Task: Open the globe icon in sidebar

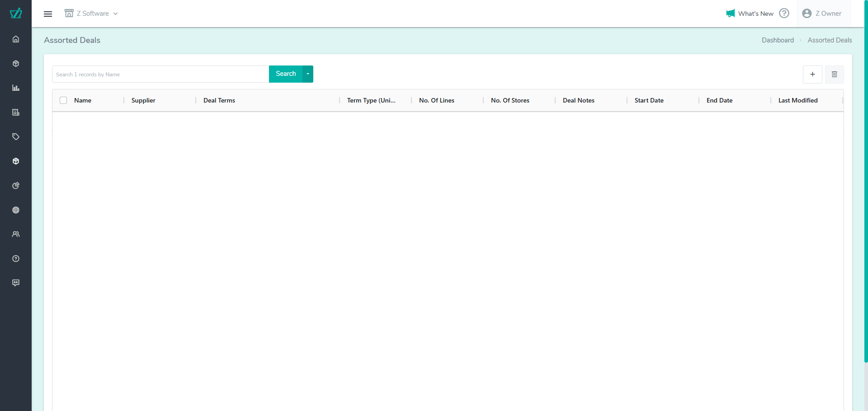Action: coord(16,210)
